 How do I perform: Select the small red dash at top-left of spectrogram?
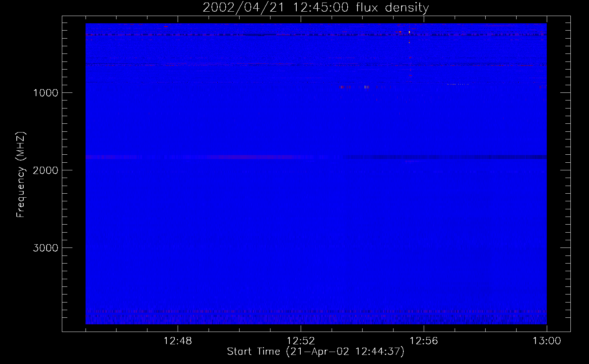coord(166,26)
